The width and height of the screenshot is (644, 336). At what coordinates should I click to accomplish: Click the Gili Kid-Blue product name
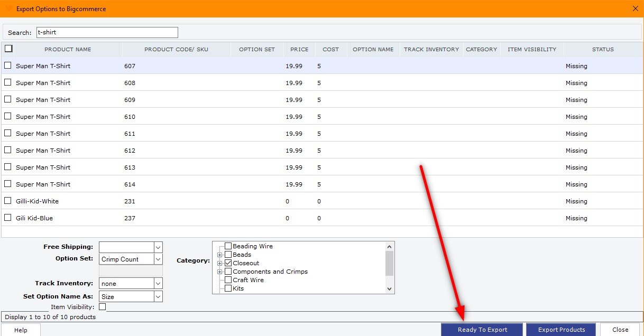click(34, 218)
